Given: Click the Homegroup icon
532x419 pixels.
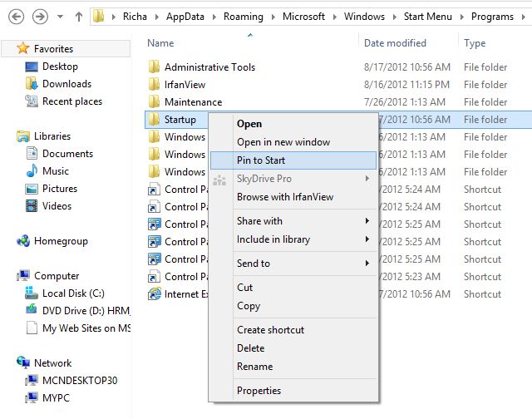Looking at the screenshot, I should [x=23, y=241].
